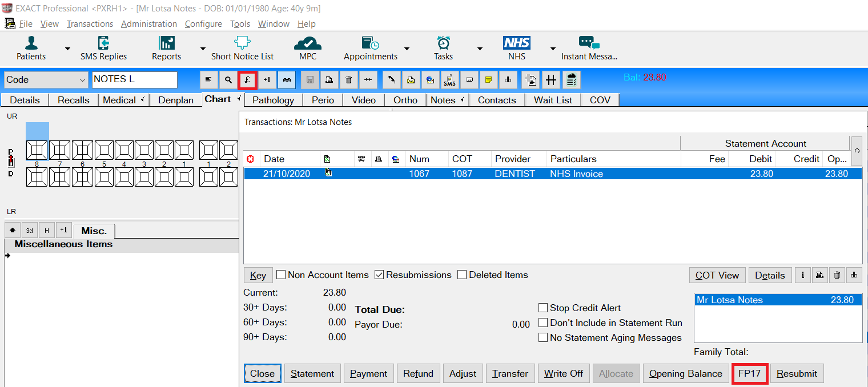Expand the Appointments dropdown arrow
The height and width of the screenshot is (387, 868).
point(407,49)
